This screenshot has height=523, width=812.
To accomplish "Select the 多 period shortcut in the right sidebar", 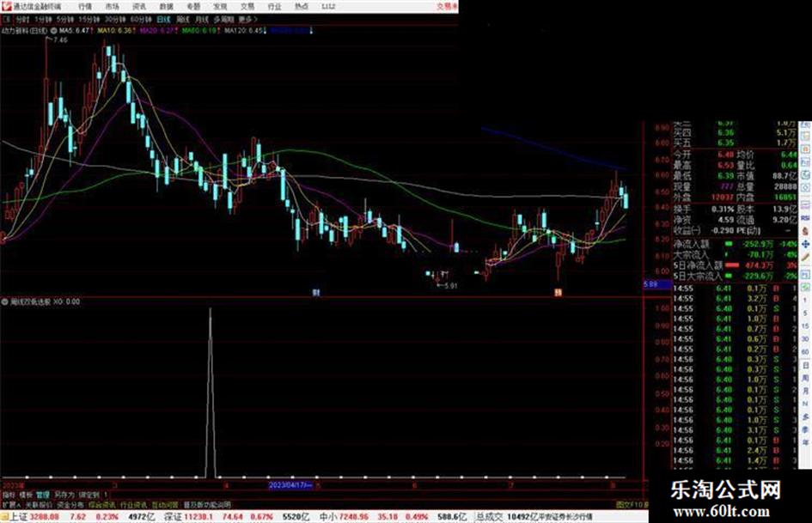I will tap(805, 417).
